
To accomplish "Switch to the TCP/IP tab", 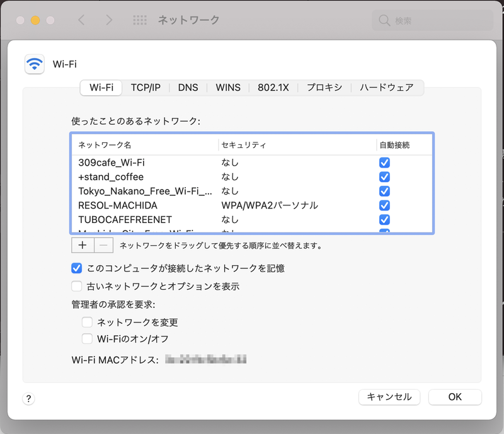I will [146, 88].
